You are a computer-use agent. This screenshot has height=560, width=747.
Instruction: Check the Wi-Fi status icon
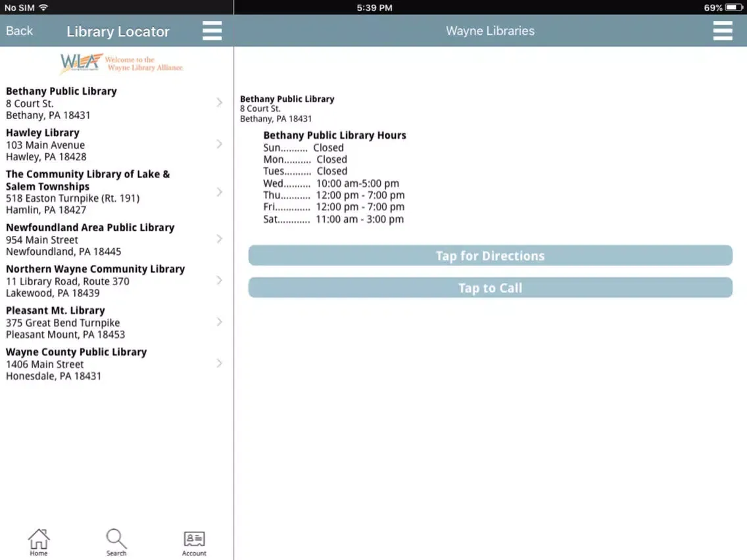43,7
